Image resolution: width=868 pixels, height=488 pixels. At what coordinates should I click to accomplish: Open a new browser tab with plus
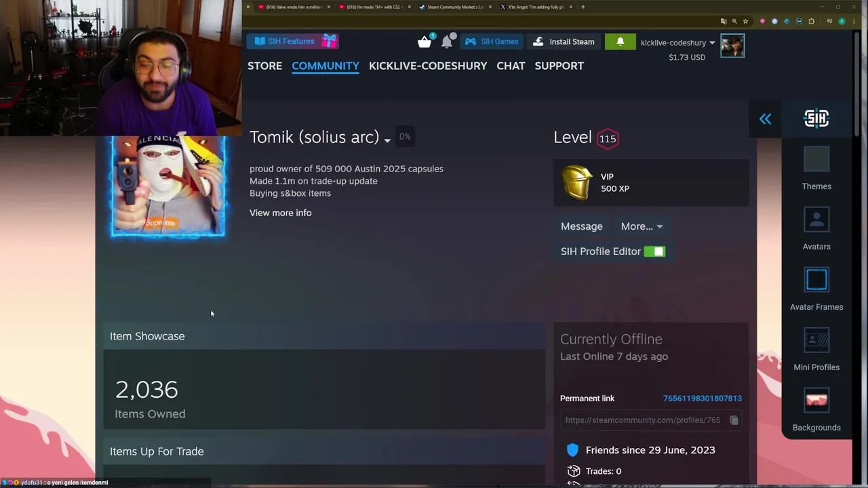click(583, 7)
